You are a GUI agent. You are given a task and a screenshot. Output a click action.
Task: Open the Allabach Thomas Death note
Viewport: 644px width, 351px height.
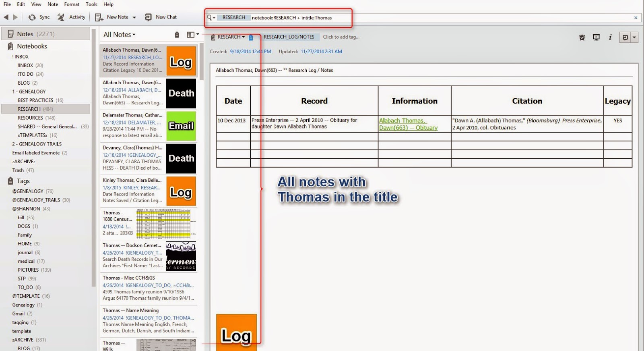pyautogui.click(x=149, y=93)
